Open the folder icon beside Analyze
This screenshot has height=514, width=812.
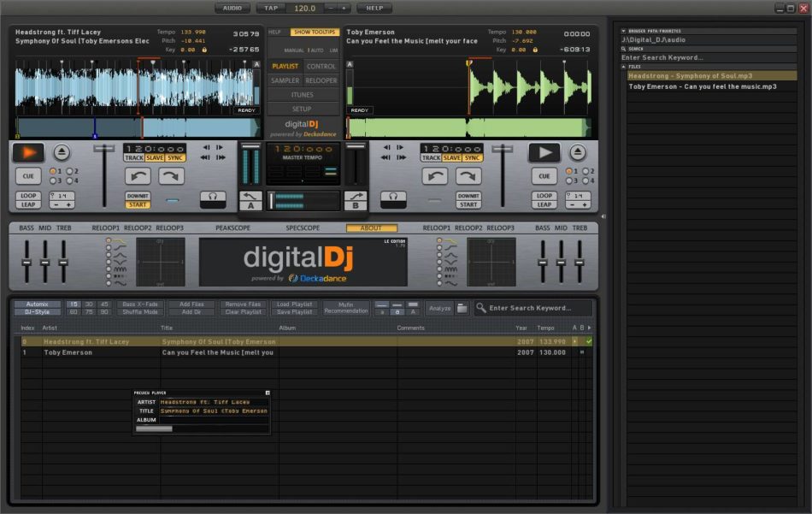(462, 308)
